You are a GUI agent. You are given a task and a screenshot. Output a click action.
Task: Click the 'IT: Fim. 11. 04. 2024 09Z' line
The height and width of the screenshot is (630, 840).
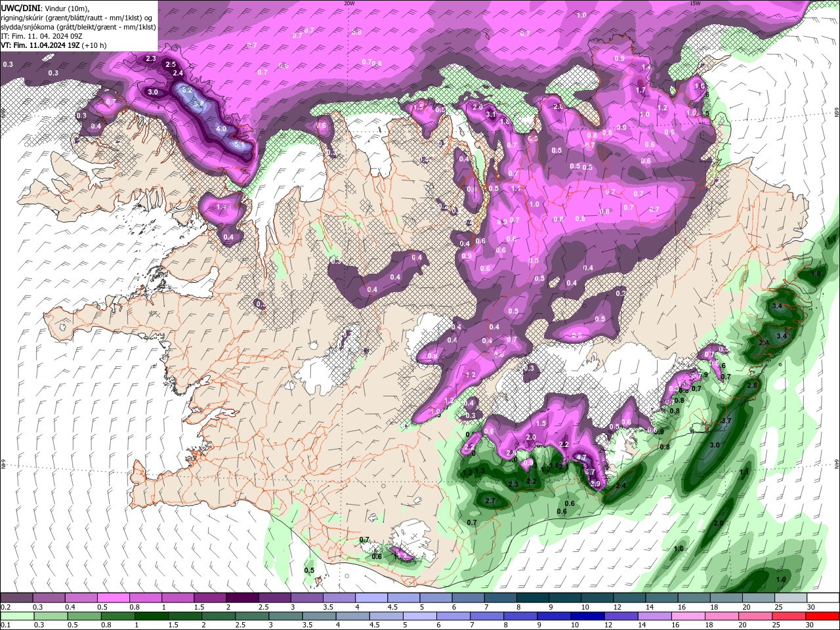pyautogui.click(x=41, y=36)
